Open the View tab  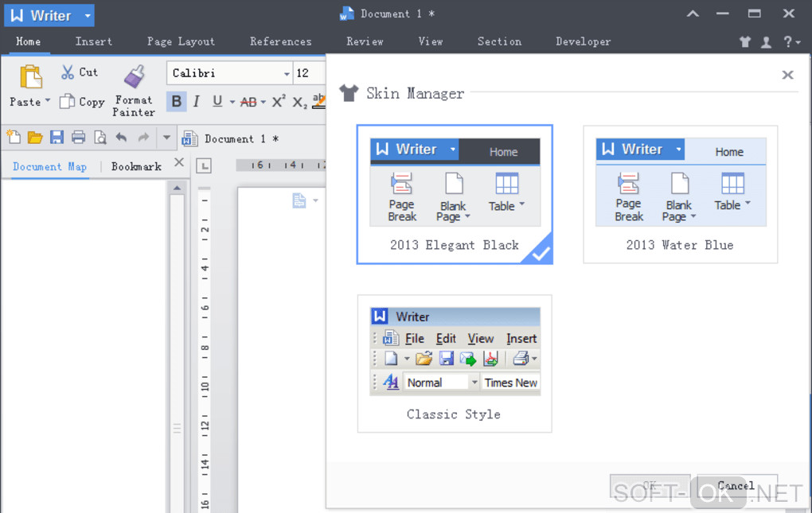click(431, 41)
